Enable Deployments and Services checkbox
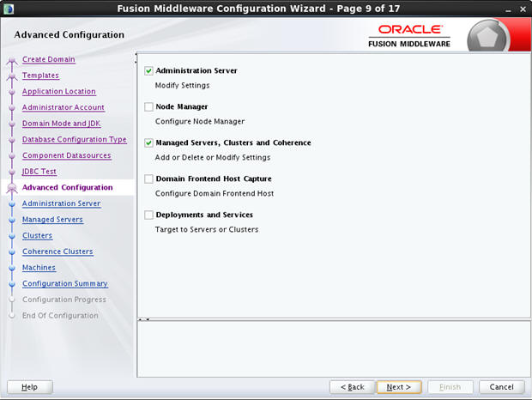Viewport: 532px width, 400px height. 148,215
